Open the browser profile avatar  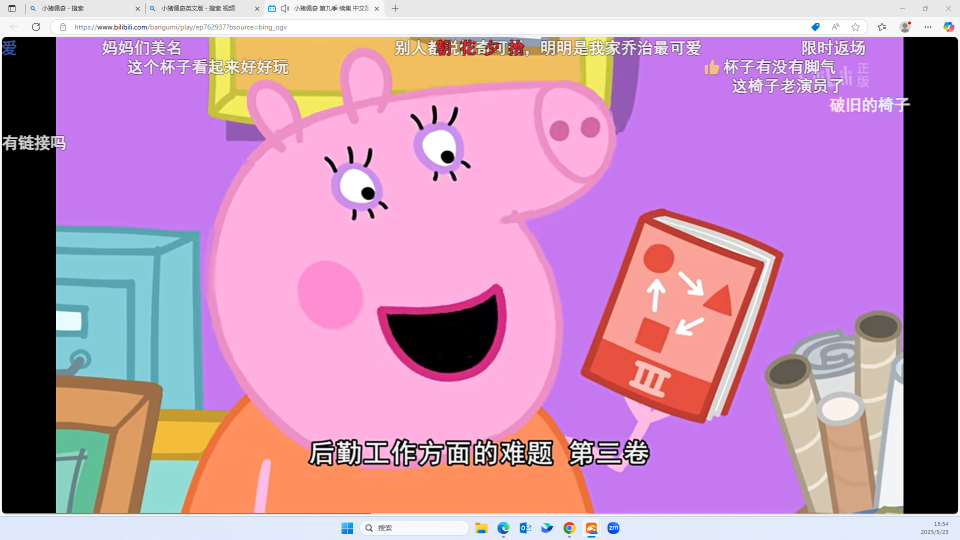(905, 27)
